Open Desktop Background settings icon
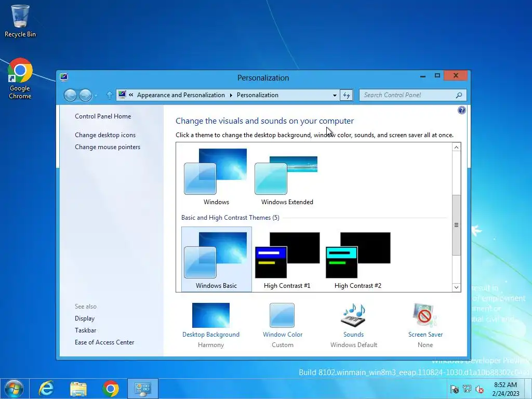 [211, 315]
